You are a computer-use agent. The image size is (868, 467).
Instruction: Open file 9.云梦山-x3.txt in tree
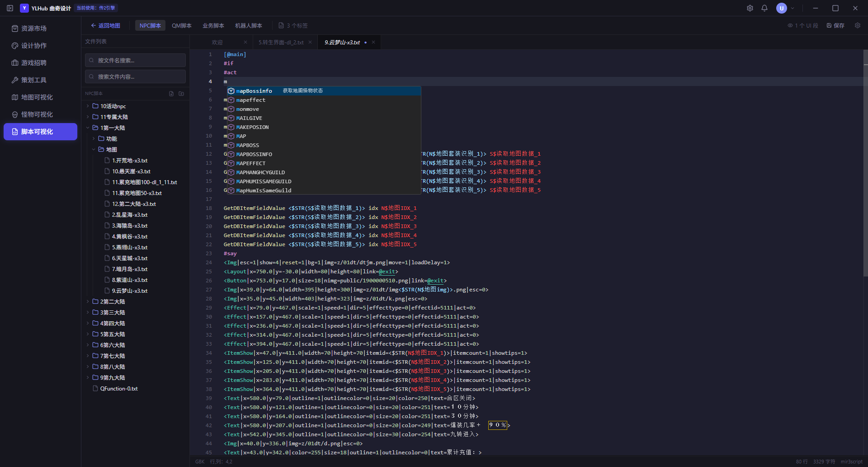[129, 291]
